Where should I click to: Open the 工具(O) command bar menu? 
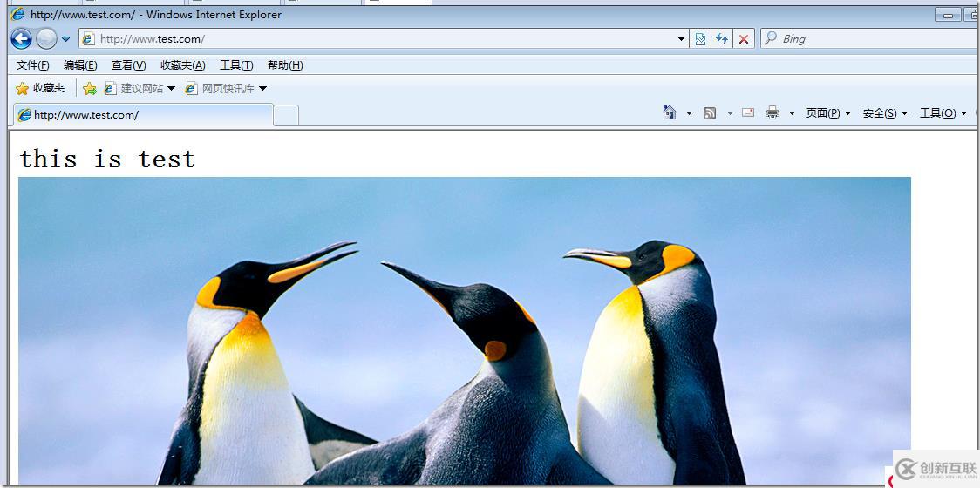(x=943, y=113)
